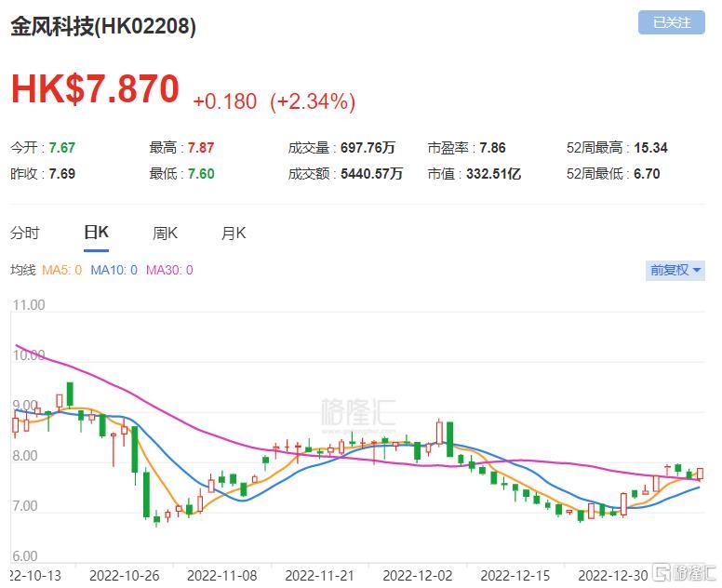Click the stock title 金风科技(HK02208)
The image size is (722, 588).
pyautogui.click(x=103, y=26)
